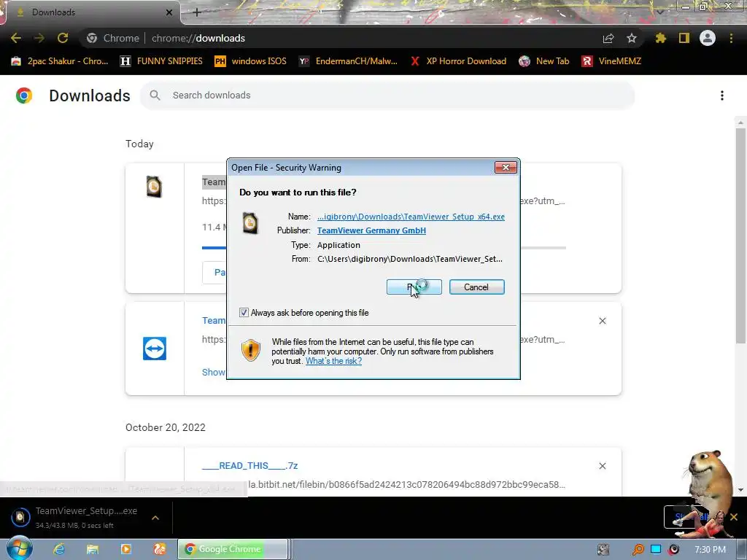
Task: Open the Windows Start menu orb
Action: [x=20, y=548]
